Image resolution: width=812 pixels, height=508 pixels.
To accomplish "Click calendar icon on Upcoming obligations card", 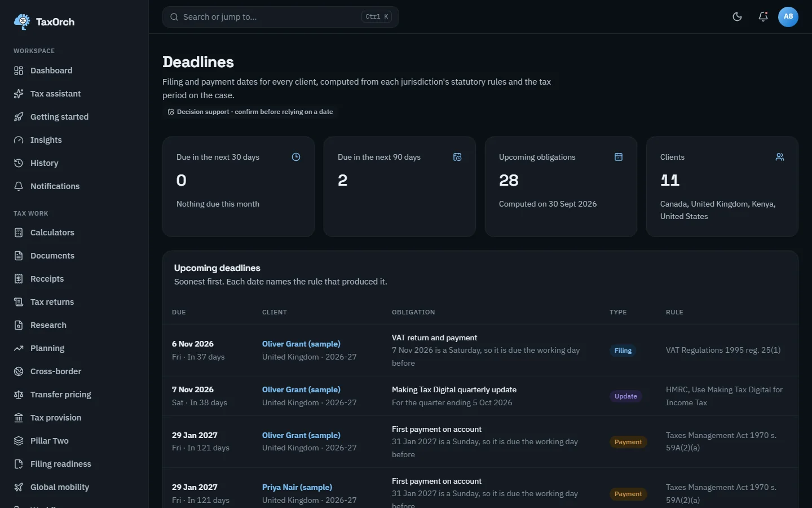I will pos(619,157).
